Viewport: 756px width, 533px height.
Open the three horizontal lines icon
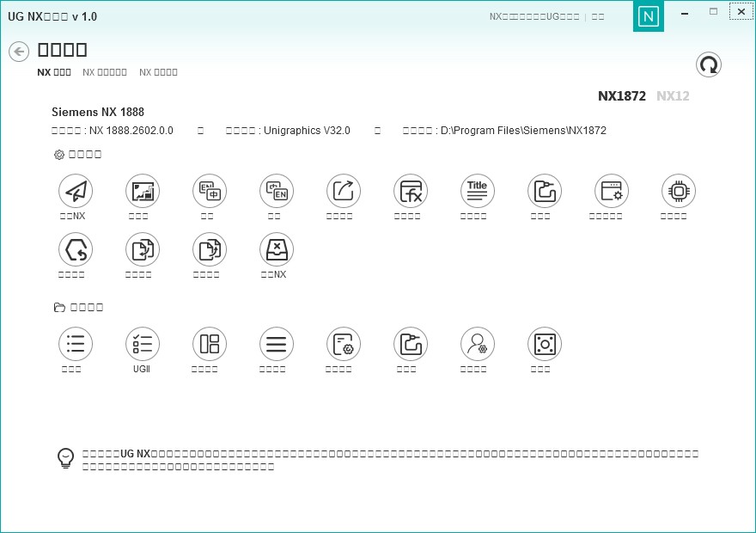click(277, 344)
